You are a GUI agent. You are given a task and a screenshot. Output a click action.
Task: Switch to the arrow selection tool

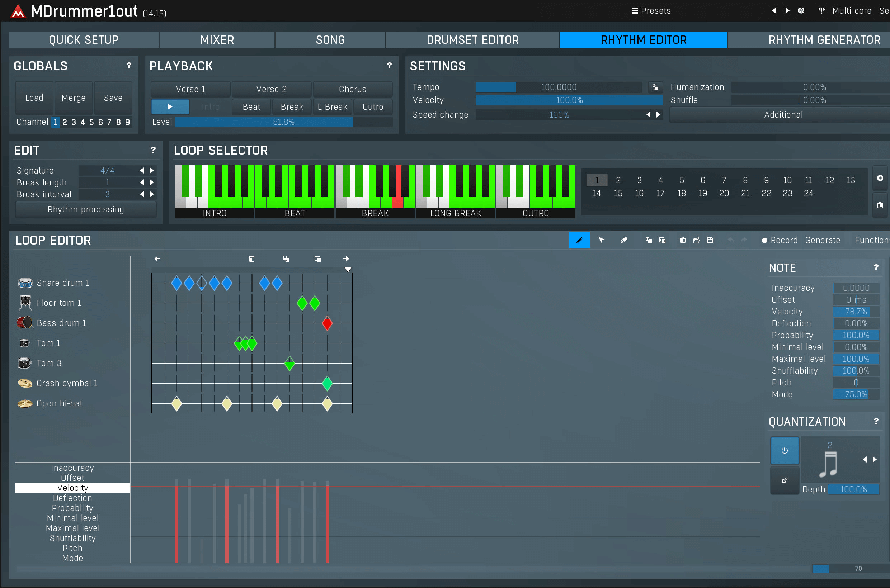pos(602,240)
